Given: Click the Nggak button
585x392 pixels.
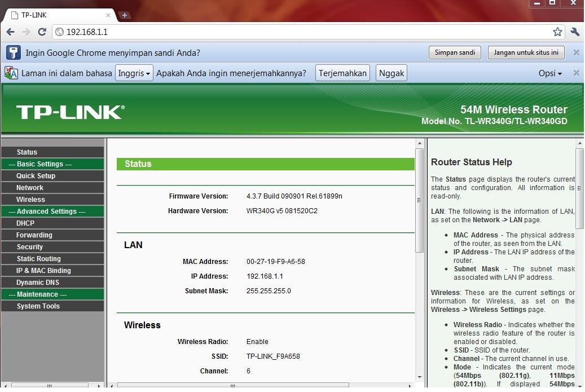Looking at the screenshot, I should [x=392, y=73].
